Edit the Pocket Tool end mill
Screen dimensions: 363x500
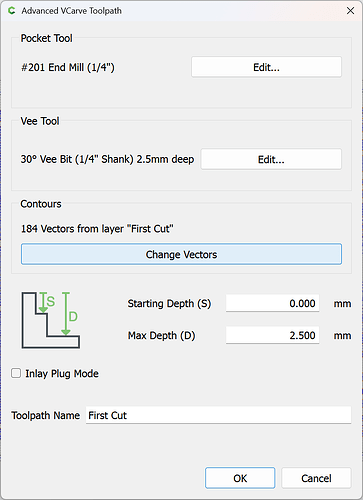point(266,67)
